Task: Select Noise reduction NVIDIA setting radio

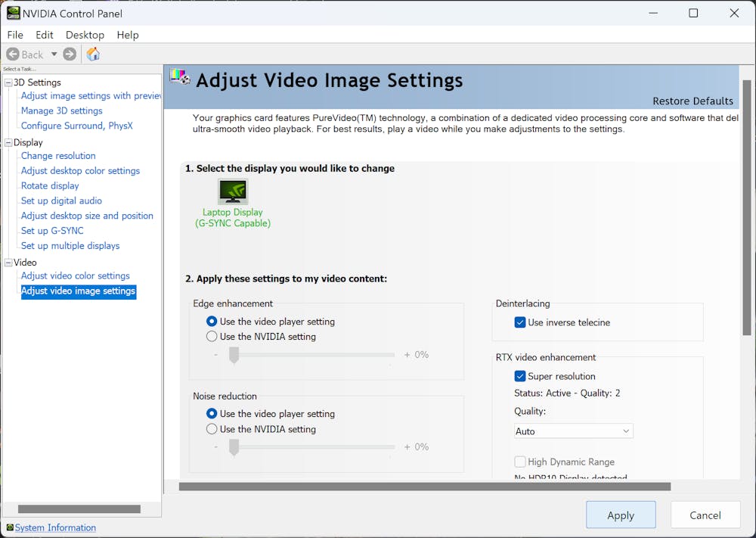Action: [x=211, y=429]
